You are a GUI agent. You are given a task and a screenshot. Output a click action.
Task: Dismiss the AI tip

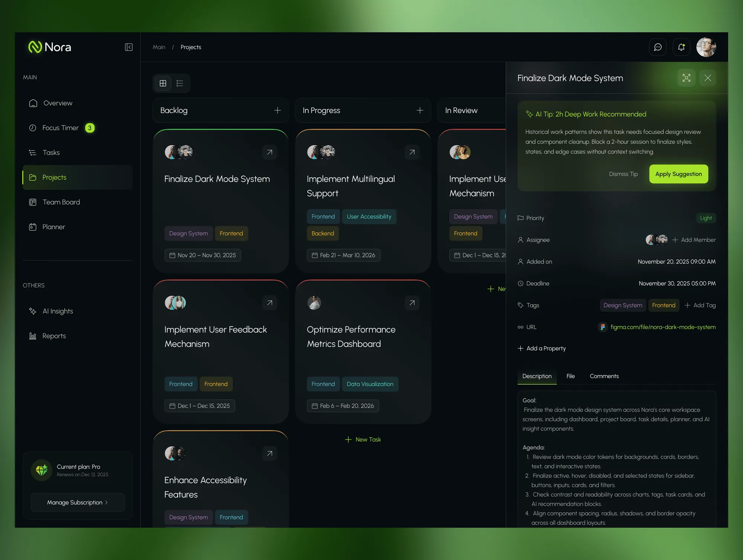623,174
